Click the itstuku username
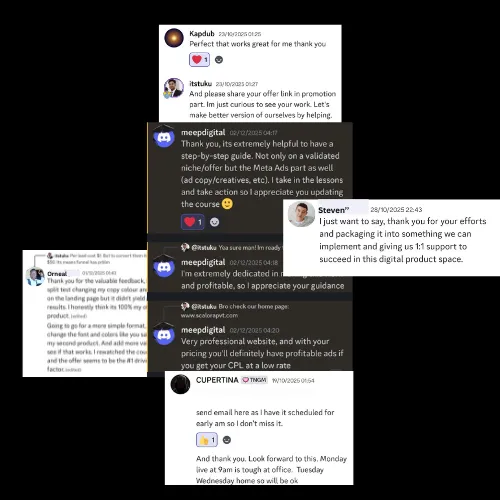 pos(200,83)
